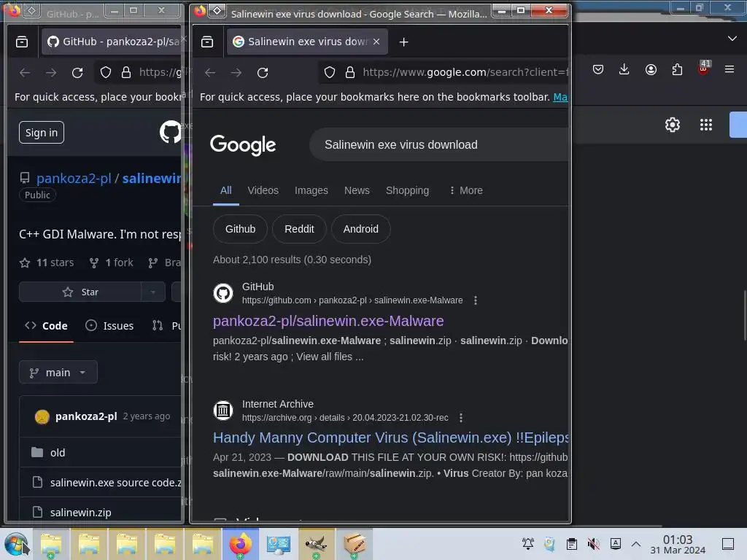
Task: Click the Save to Pocket icon
Action: coord(598,69)
